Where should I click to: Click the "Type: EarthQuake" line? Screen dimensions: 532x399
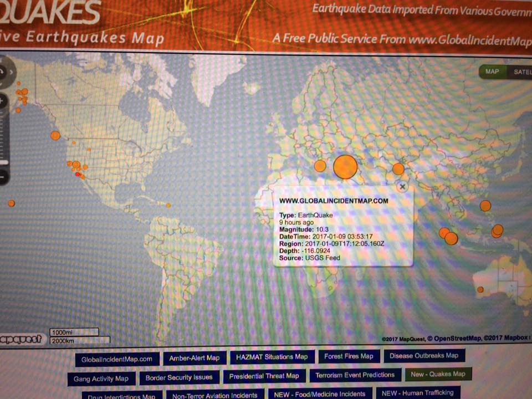point(306,215)
